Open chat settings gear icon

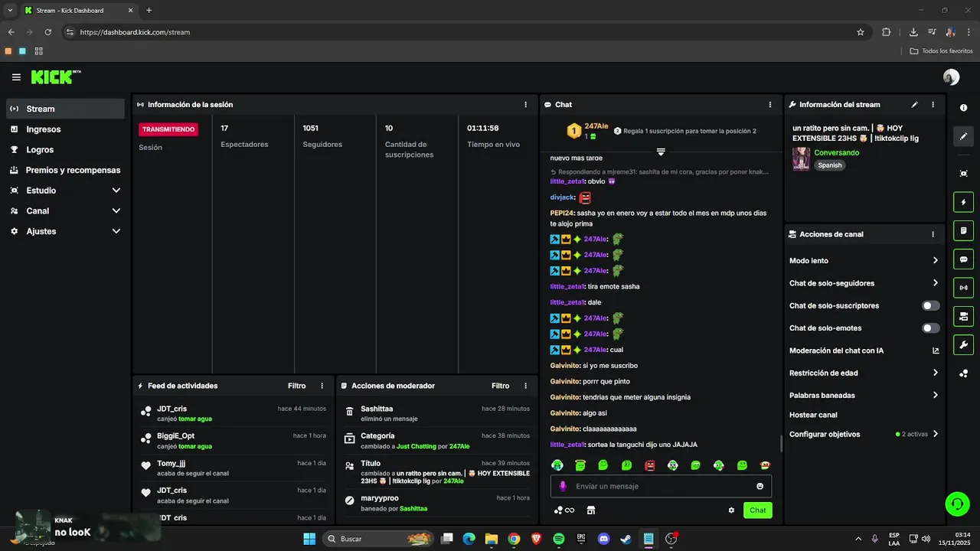click(731, 510)
